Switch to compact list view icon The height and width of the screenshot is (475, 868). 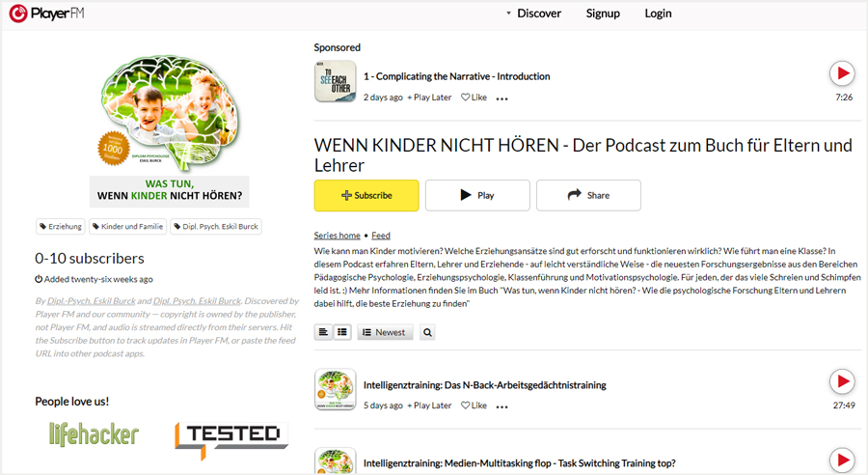tap(342, 332)
